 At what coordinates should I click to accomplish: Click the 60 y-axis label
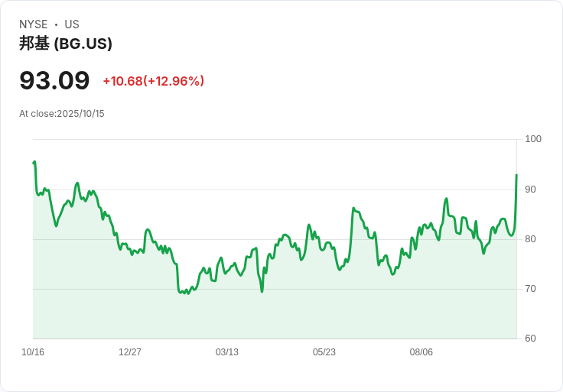click(x=531, y=339)
